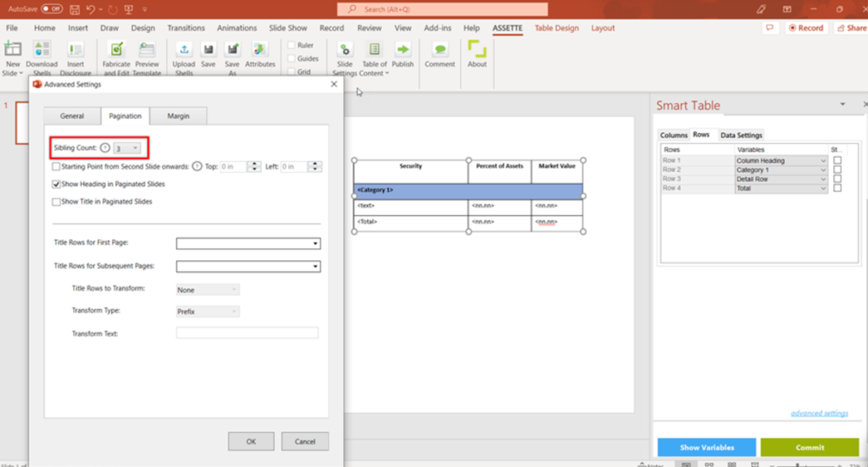Check the Row 2 Category 1 checkbox
868x467 pixels.
pos(837,170)
